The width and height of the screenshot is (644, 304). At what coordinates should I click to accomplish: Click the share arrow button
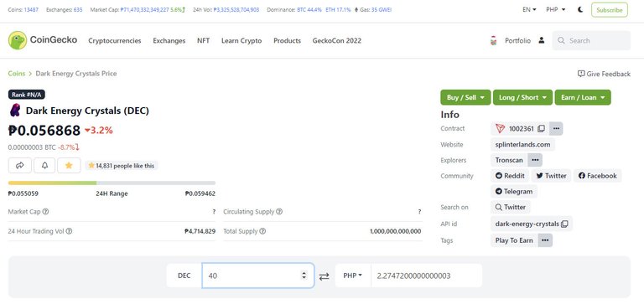[20, 165]
